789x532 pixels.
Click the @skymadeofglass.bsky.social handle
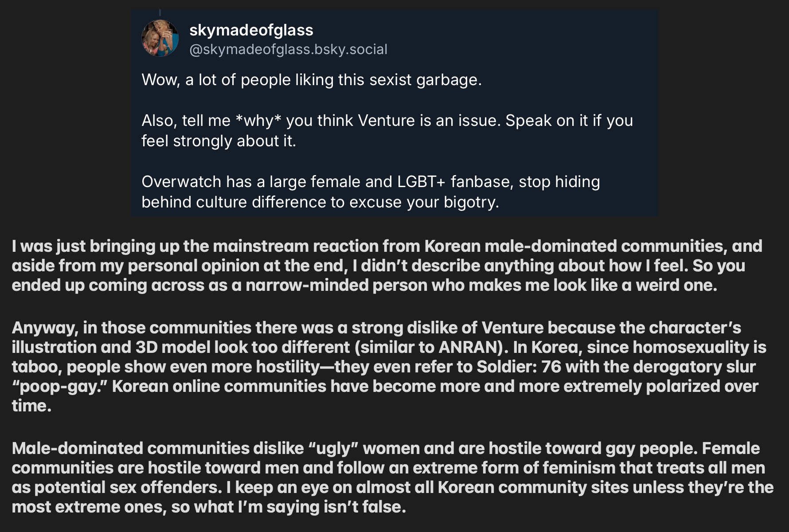coord(288,49)
